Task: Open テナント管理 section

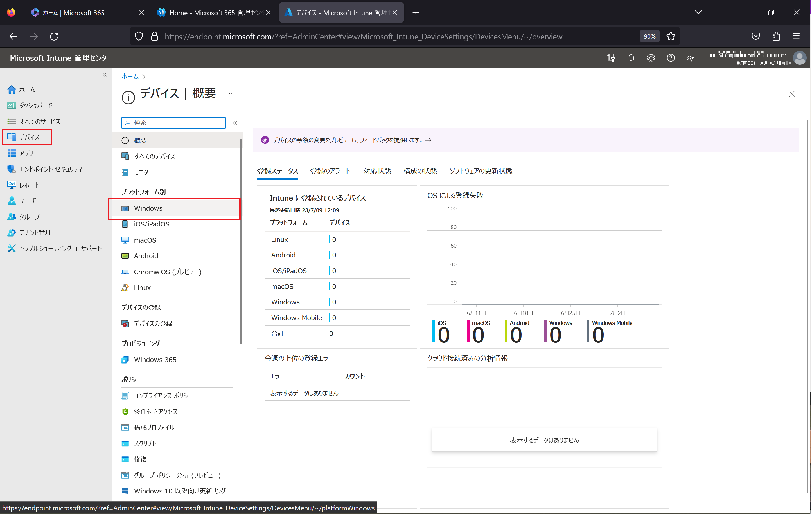Action: pyautogui.click(x=29, y=233)
